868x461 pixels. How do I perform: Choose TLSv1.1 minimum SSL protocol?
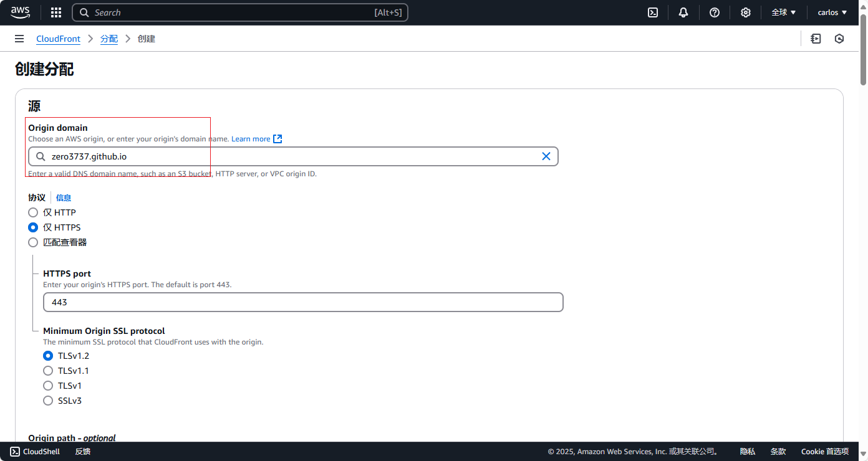tap(48, 371)
